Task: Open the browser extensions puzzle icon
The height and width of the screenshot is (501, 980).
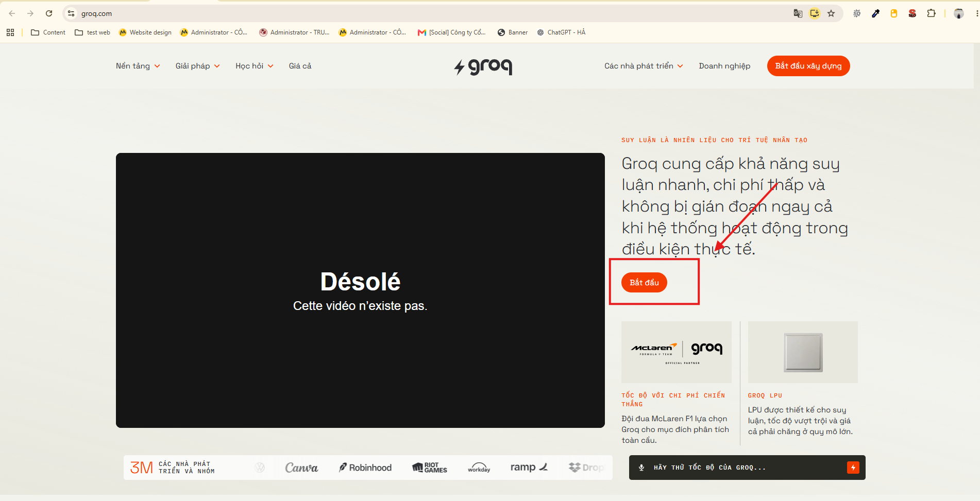Action: pos(931,13)
